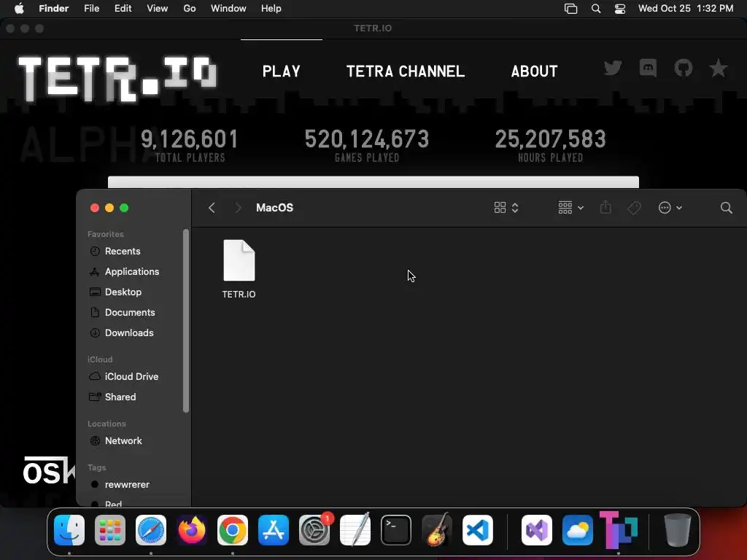Launch Finder from the Dock

69,530
